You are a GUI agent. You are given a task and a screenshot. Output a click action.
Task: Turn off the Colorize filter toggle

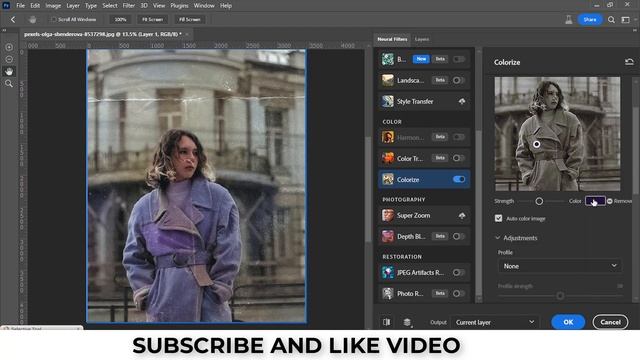(459, 179)
